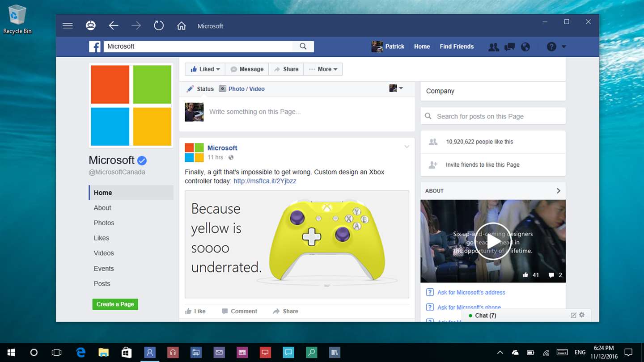The image size is (644, 362).
Task: Click the Create a Page button
Action: click(115, 304)
